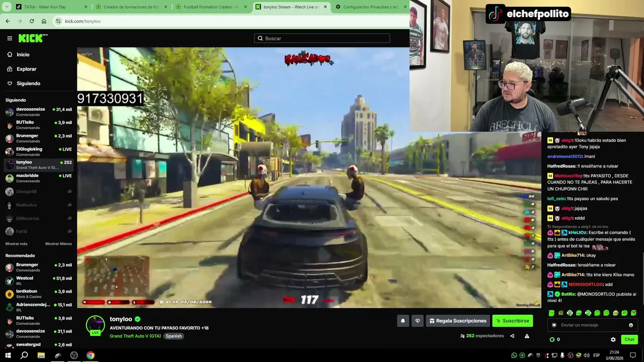
Task: Click the broken-heart unfollow icon
Action: [x=417, y=321]
